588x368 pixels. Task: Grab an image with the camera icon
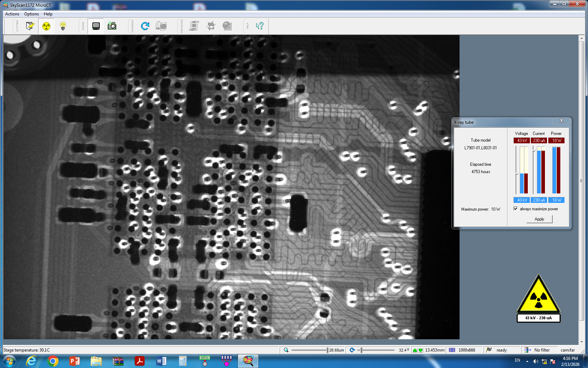pos(112,26)
